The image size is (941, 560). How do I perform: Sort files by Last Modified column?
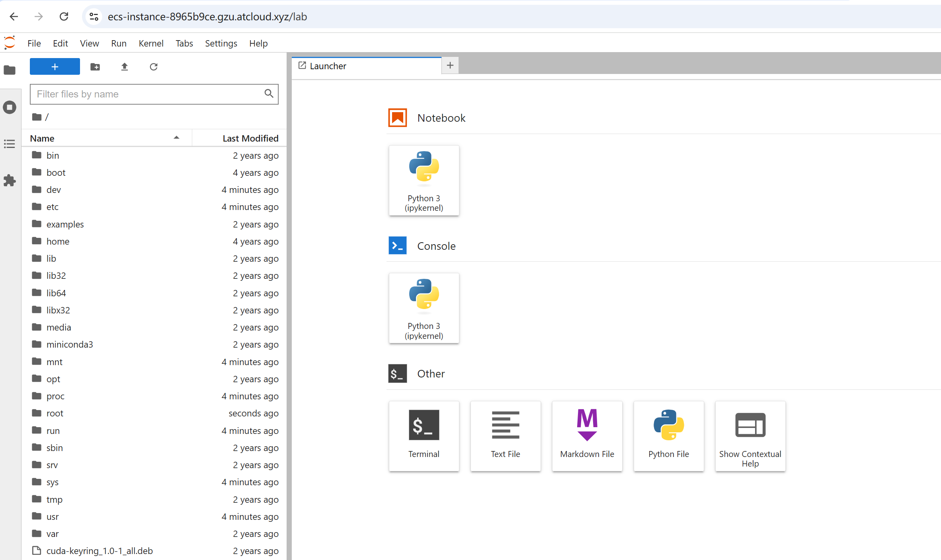(x=250, y=138)
